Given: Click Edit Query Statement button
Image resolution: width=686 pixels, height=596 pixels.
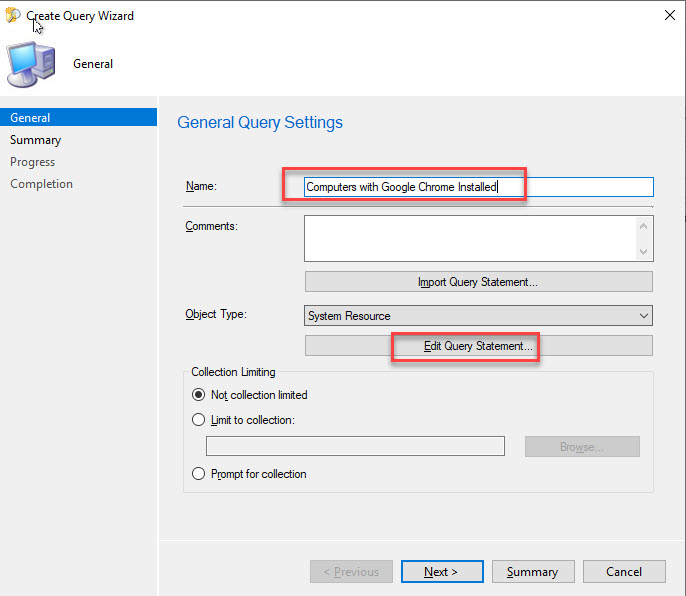Looking at the screenshot, I should (x=478, y=346).
